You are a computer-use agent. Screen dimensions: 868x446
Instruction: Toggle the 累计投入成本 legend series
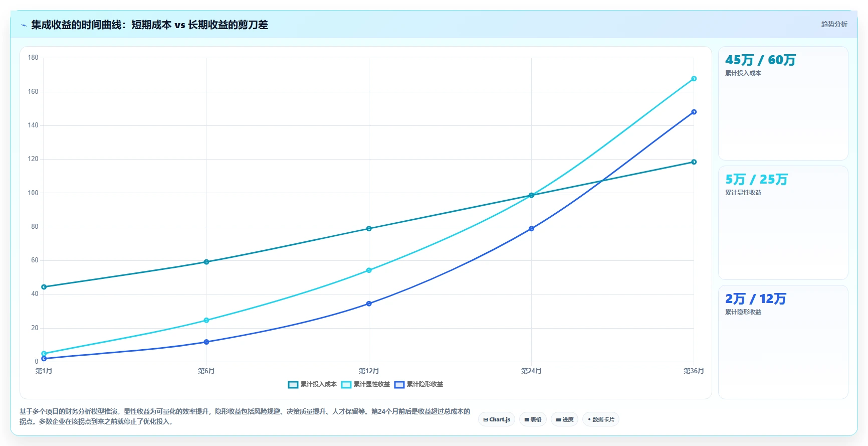pyautogui.click(x=312, y=384)
